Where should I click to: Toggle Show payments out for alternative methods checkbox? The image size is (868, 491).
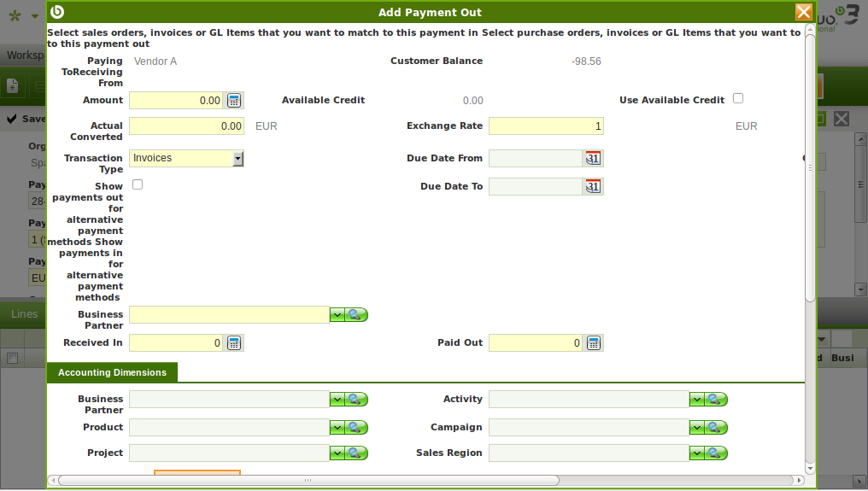(138, 184)
